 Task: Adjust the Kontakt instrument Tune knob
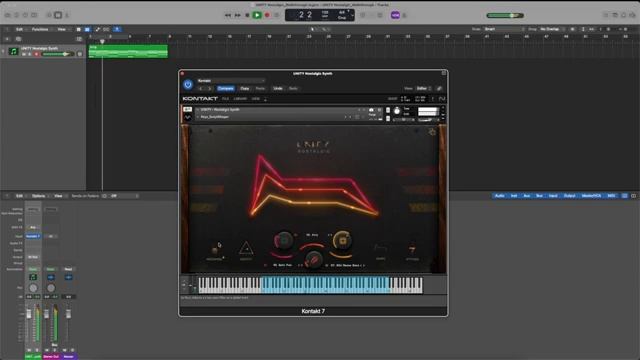coord(397,111)
